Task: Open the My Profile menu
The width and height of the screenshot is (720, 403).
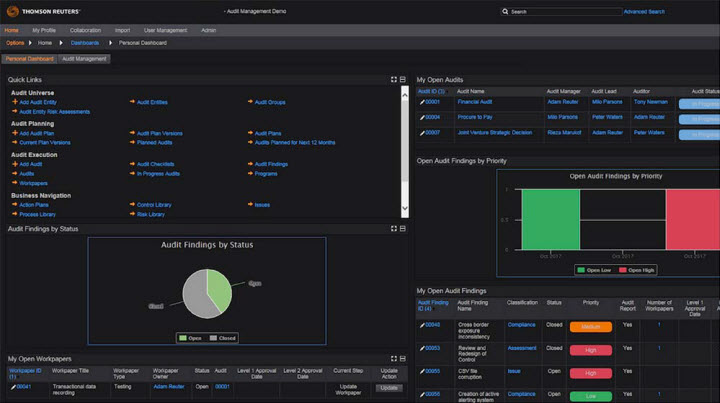Action: (44, 30)
